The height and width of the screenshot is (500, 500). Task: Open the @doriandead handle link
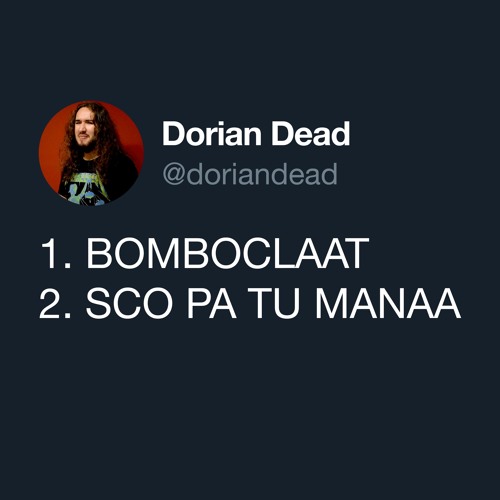(250, 174)
